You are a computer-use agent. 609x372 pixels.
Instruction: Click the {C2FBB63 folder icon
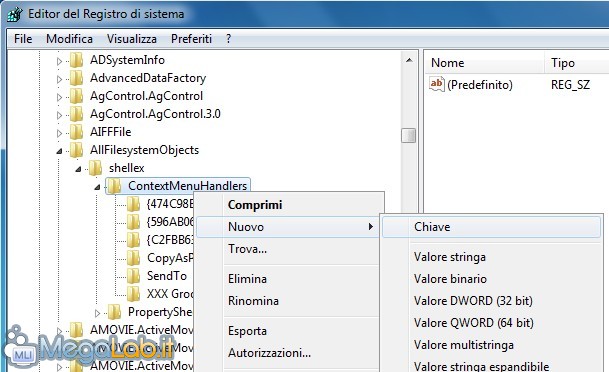point(134,240)
